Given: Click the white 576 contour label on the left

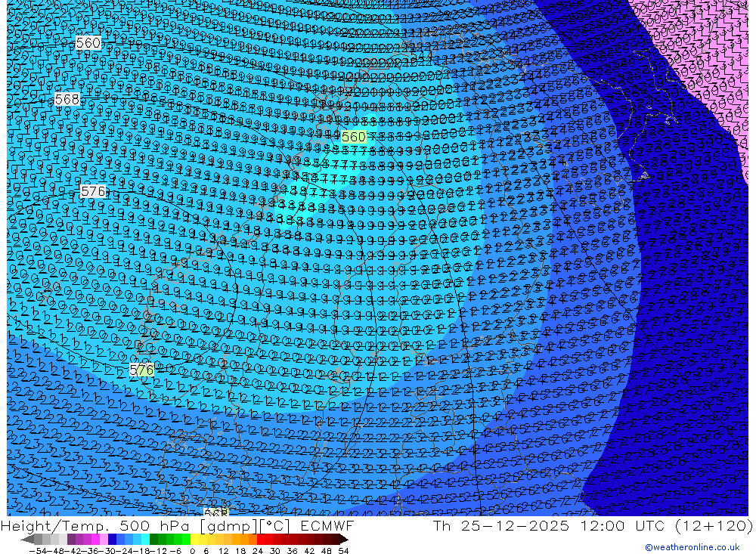Looking at the screenshot, I should pyautogui.click(x=93, y=191).
